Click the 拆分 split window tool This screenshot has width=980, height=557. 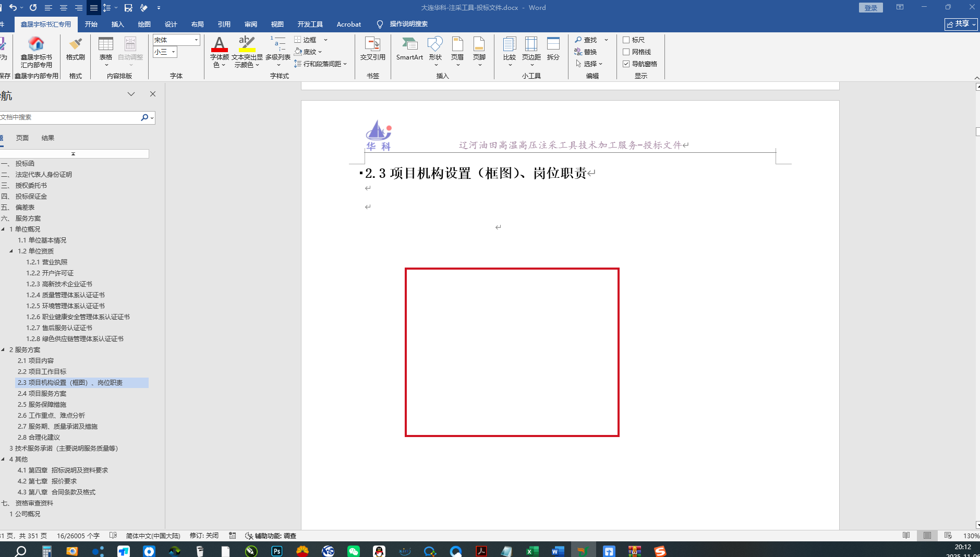553,49
